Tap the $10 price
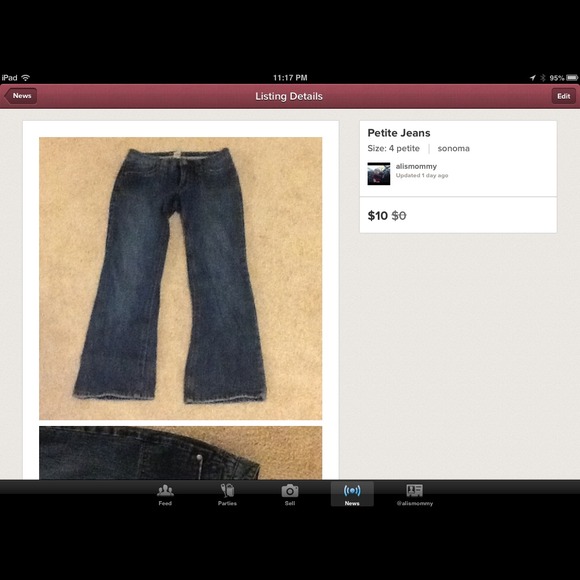580x580 pixels. tap(377, 216)
